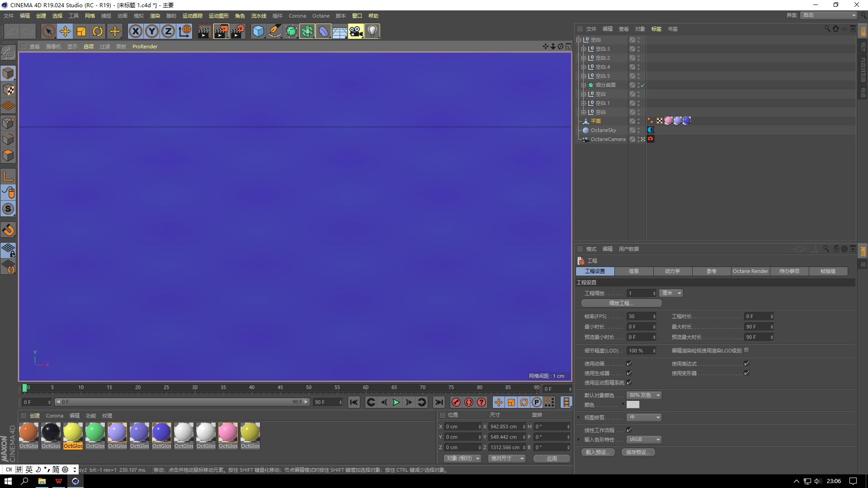Click the Light object icon
The height and width of the screenshot is (488, 868).
click(372, 31)
